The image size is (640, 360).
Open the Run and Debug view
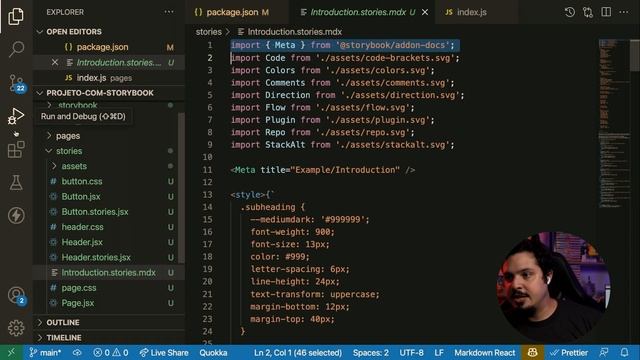click(x=16, y=116)
